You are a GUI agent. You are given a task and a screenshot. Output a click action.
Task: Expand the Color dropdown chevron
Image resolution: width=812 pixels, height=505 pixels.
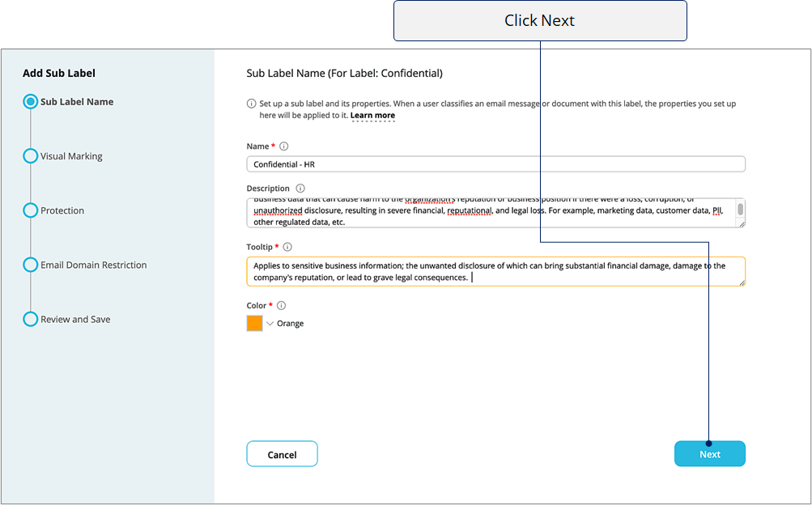click(x=270, y=324)
